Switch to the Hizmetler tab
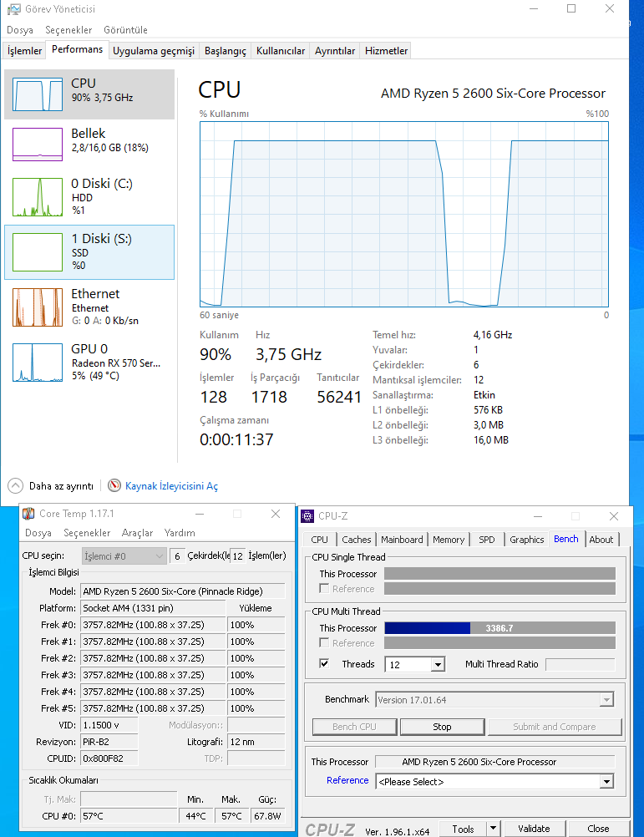Image resolution: width=644 pixels, height=837 pixels. pos(386,51)
